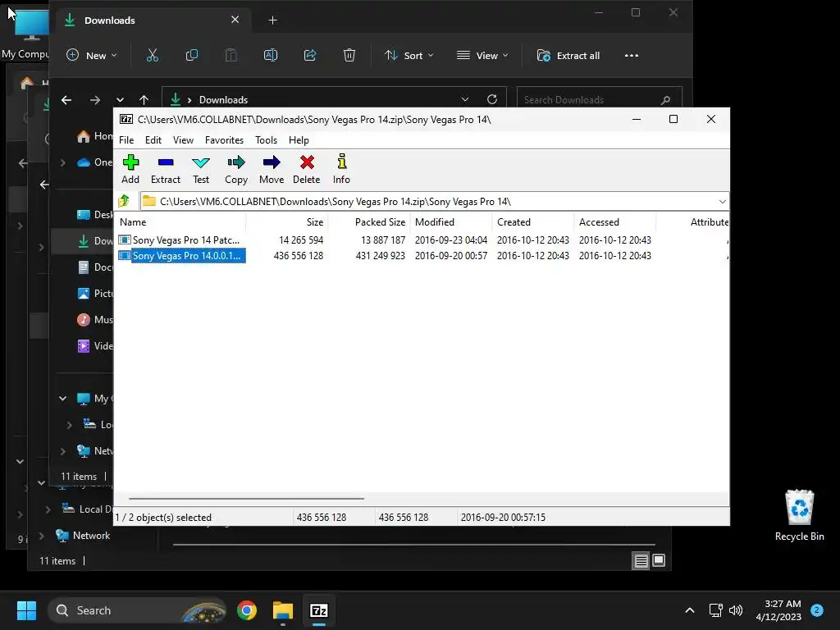840x630 pixels.
Task: Refresh the Downloads folder view
Action: click(492, 99)
